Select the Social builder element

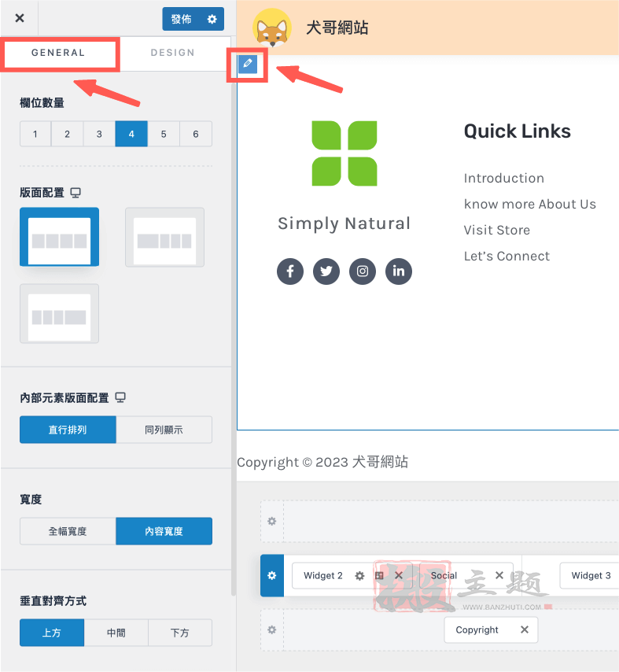444,575
